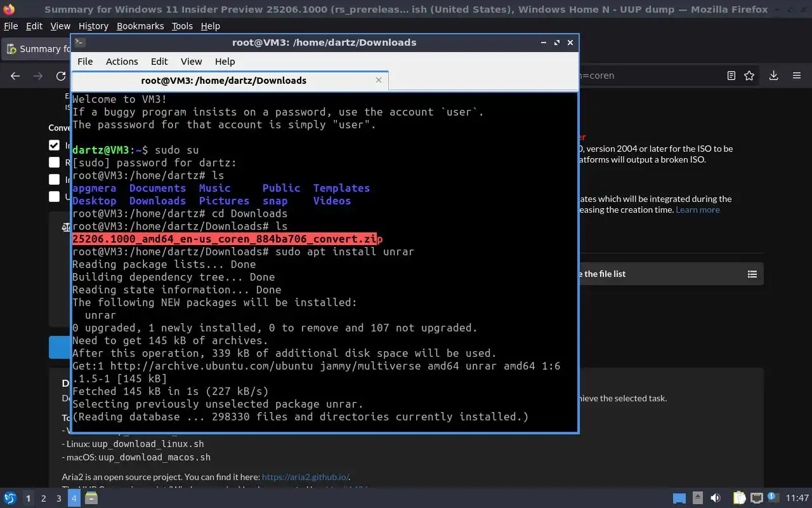Open the terminal's Help menu

pyautogui.click(x=225, y=62)
